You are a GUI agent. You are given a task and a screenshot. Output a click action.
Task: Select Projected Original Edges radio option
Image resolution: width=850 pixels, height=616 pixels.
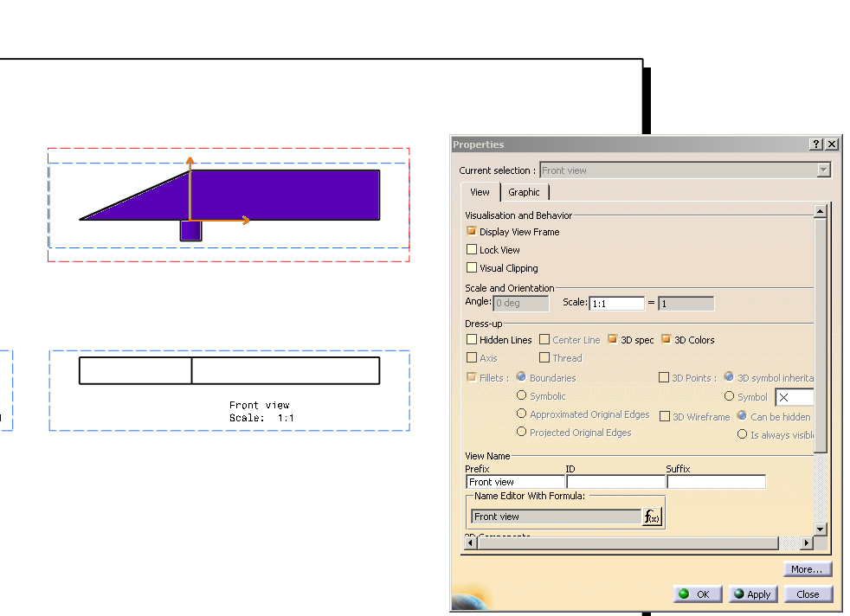pyautogui.click(x=521, y=432)
